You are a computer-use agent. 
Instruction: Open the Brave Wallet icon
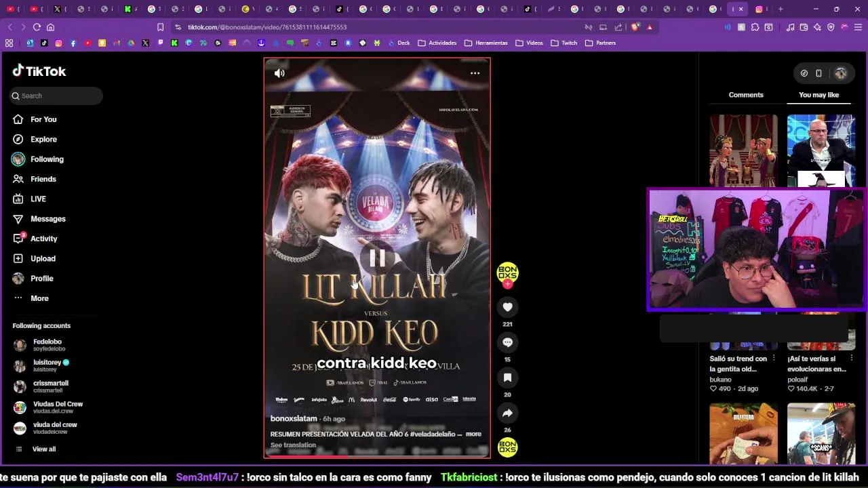[804, 27]
